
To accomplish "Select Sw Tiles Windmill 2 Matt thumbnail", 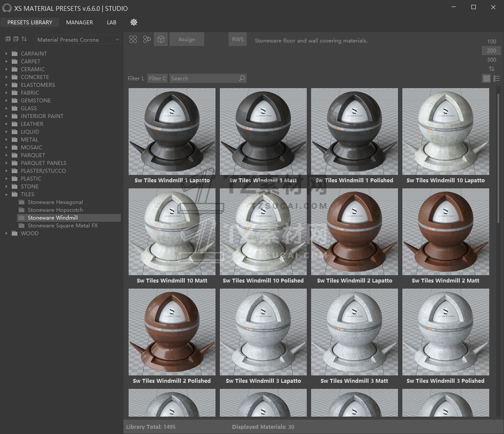I will click(x=446, y=232).
